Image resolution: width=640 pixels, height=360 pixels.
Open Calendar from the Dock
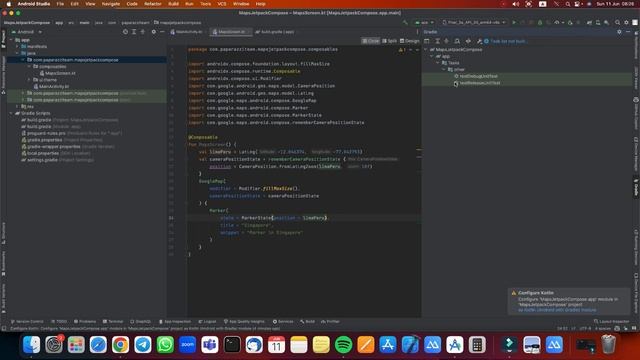tap(276, 345)
